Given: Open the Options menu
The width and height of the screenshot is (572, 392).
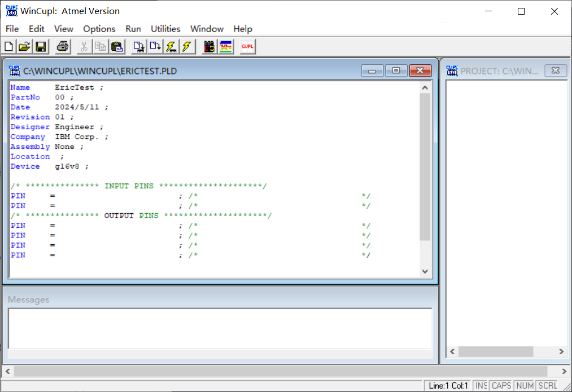Looking at the screenshot, I should (99, 29).
